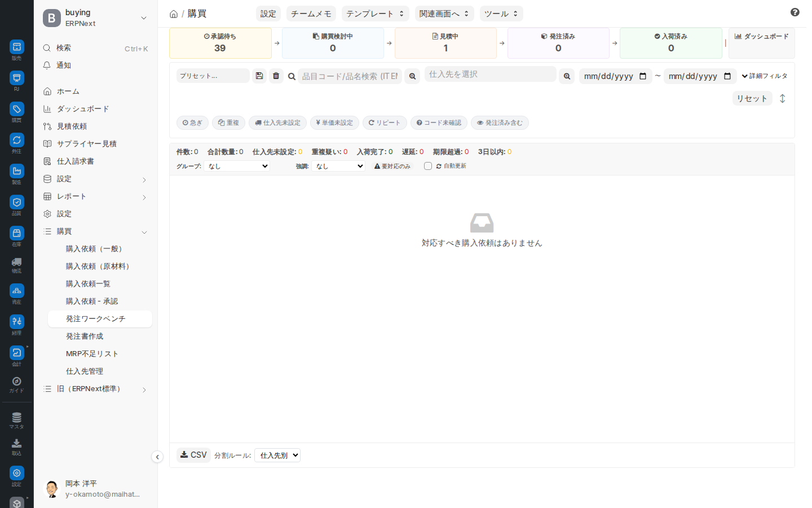This screenshot has height=508, width=812.
Task: Open the 購買 tag icon in rail
Action: coord(17,109)
